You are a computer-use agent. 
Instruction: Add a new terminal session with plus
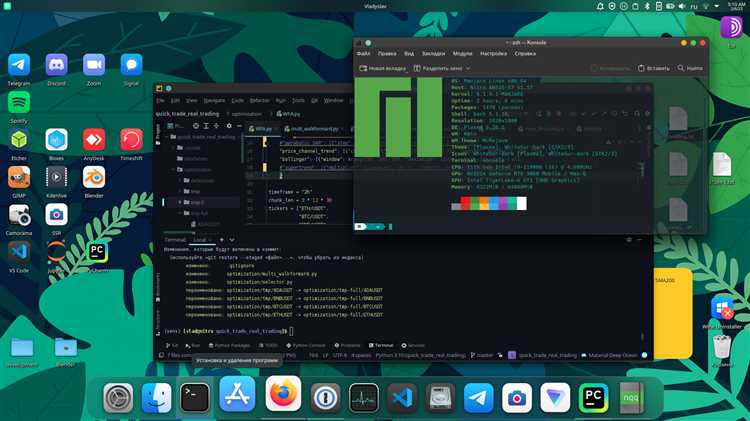[221, 240]
